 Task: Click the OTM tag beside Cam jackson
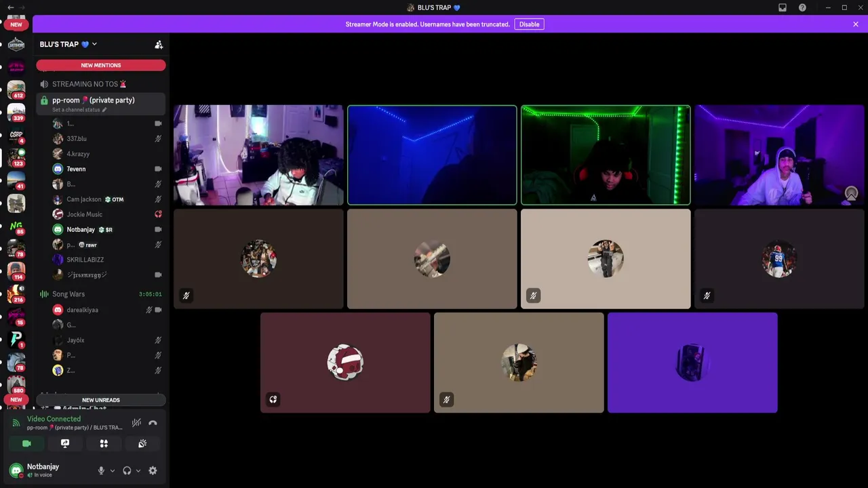114,199
